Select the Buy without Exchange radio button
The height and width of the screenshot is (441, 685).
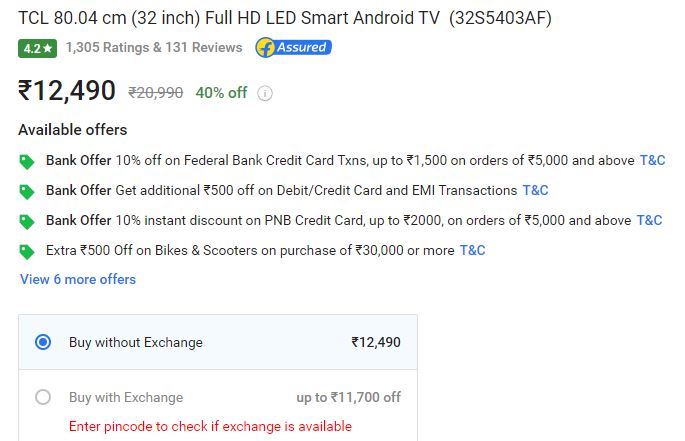(43, 342)
